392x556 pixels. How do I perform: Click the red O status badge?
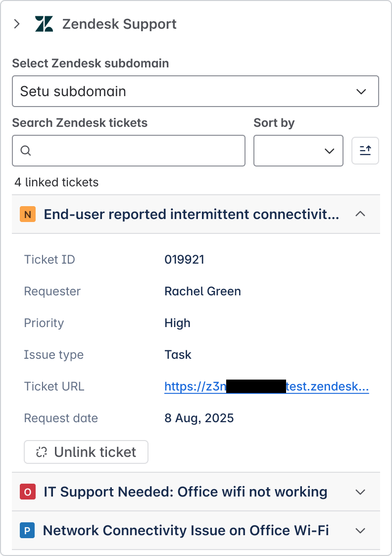click(x=28, y=492)
